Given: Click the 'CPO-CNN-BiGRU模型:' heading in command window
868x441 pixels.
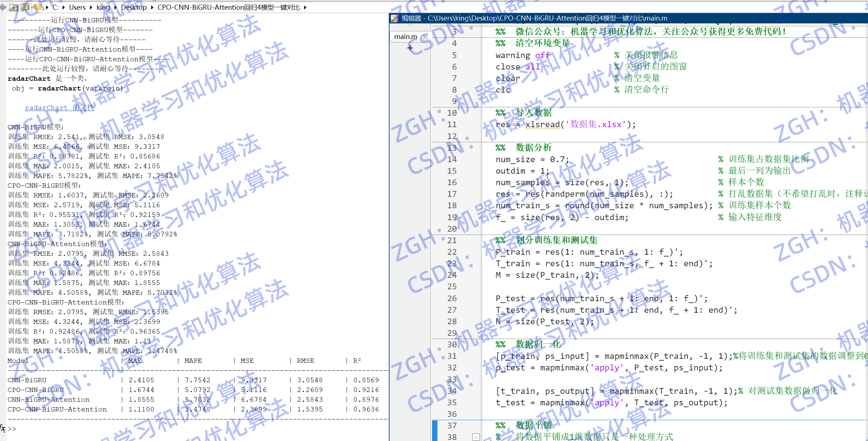Looking at the screenshot, I should (44, 186).
